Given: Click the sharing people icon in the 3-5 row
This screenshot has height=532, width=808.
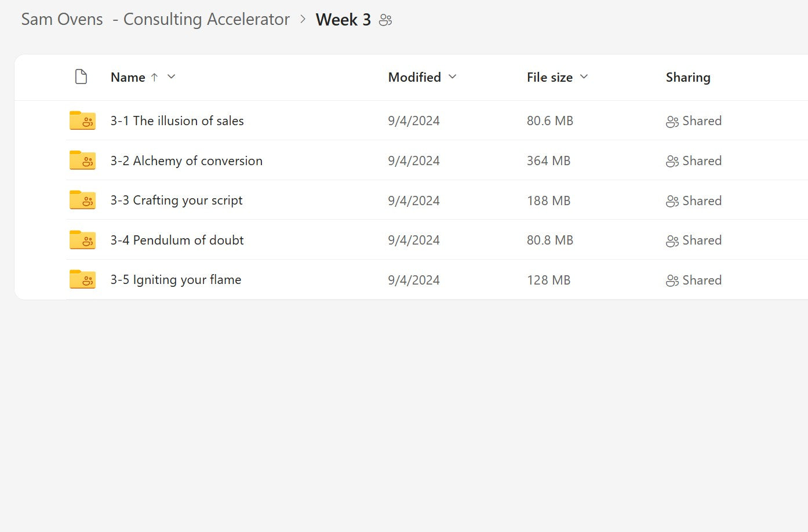Looking at the screenshot, I should point(672,280).
